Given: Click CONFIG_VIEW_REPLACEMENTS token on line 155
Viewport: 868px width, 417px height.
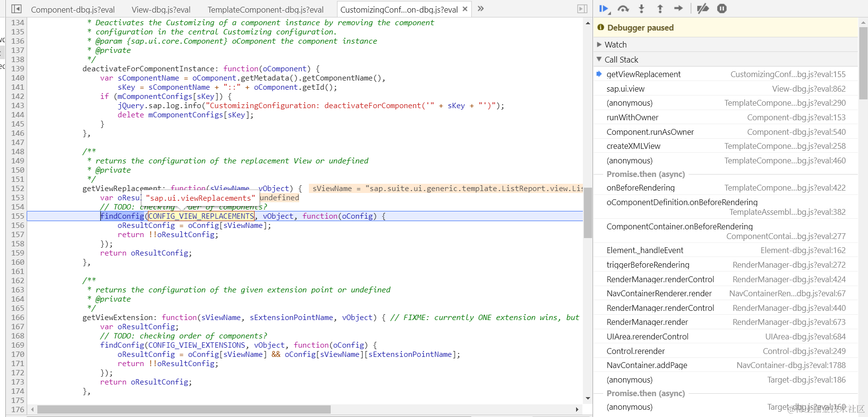Looking at the screenshot, I should coord(201,216).
